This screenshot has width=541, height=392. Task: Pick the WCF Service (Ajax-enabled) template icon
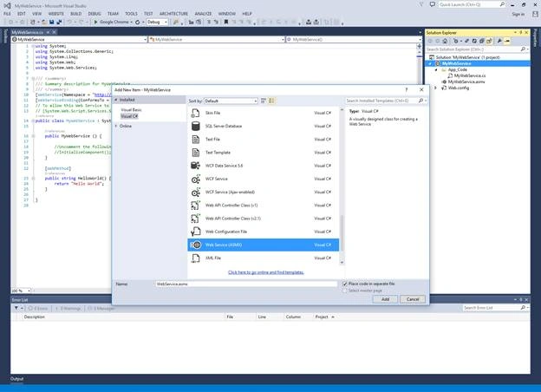(196, 192)
